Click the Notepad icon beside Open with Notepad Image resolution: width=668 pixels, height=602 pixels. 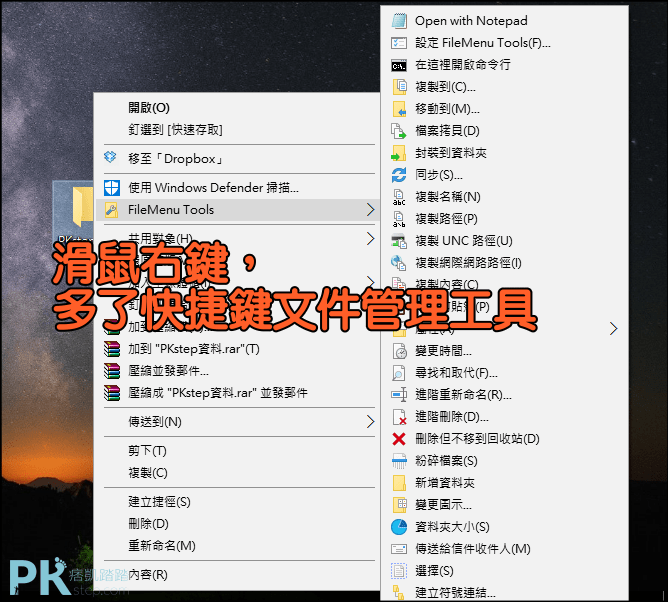(399, 21)
